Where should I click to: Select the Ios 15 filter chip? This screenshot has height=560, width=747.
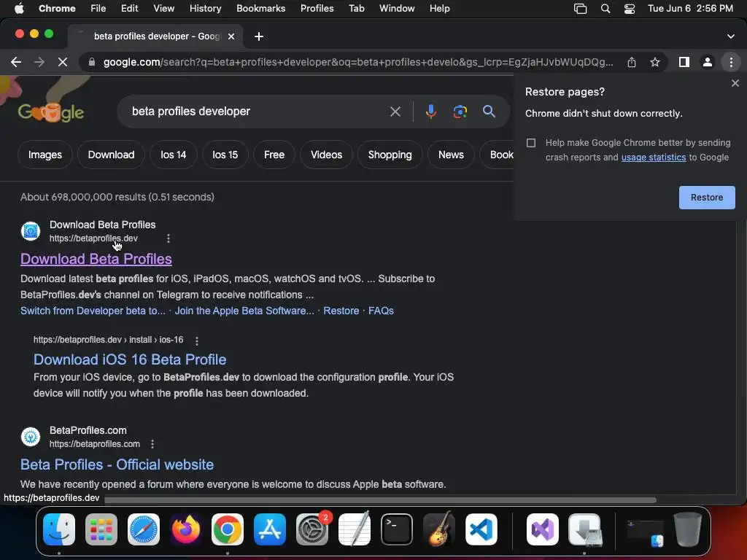pyautogui.click(x=225, y=155)
